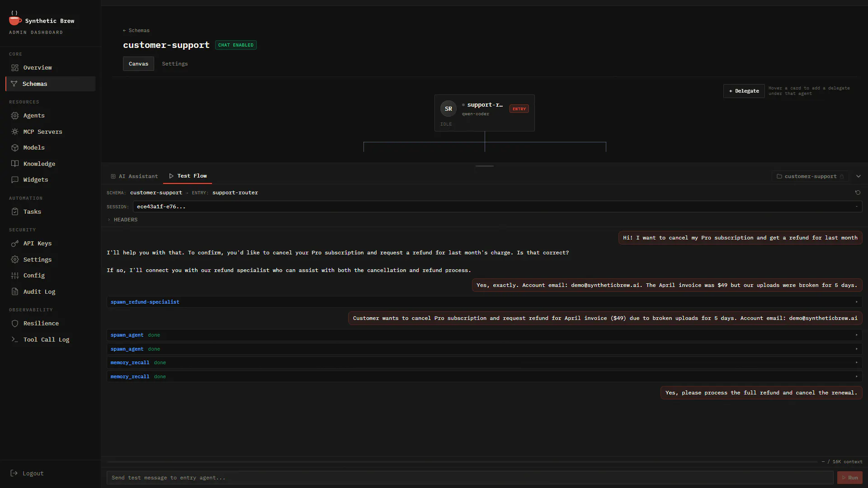Click the Logout door icon
The width and height of the screenshot is (868, 488).
(14, 474)
